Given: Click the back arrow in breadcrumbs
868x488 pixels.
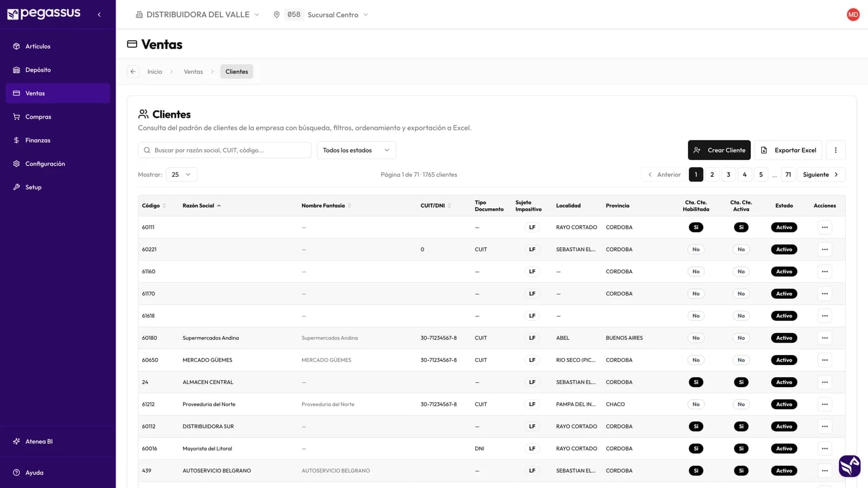Looking at the screenshot, I should coord(133,72).
